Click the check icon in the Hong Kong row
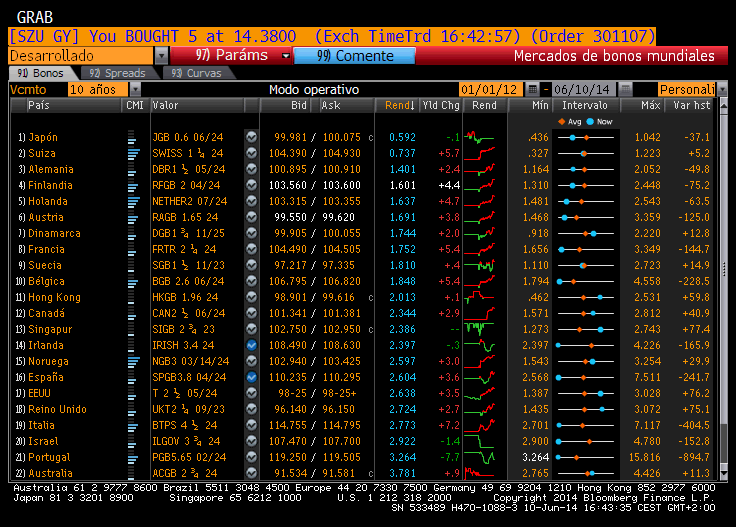The width and height of the screenshot is (736, 527). point(252,297)
